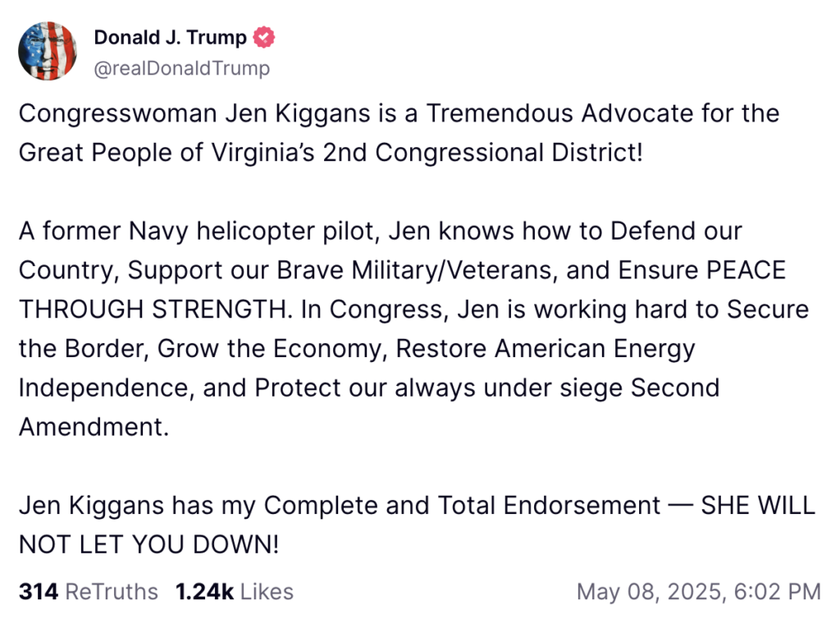View the 1.24k Likes list
This screenshot has height=619, width=840.
click(234, 591)
